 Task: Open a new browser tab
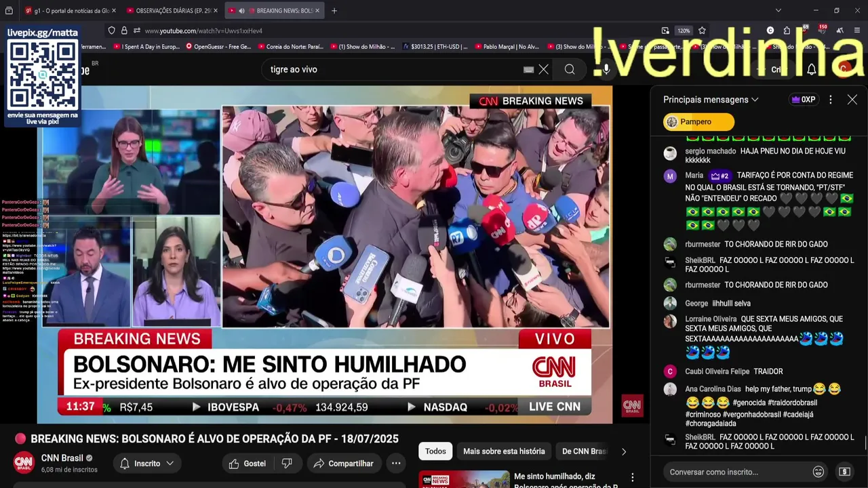pos(334,11)
